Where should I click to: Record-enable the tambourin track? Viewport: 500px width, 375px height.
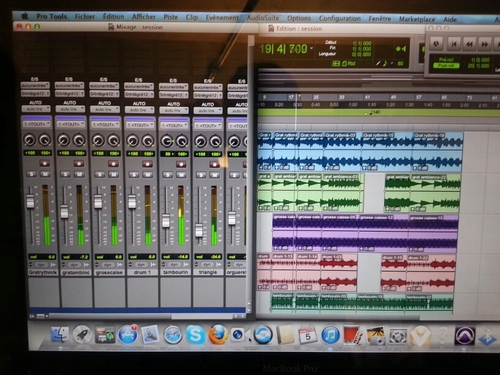(181, 164)
